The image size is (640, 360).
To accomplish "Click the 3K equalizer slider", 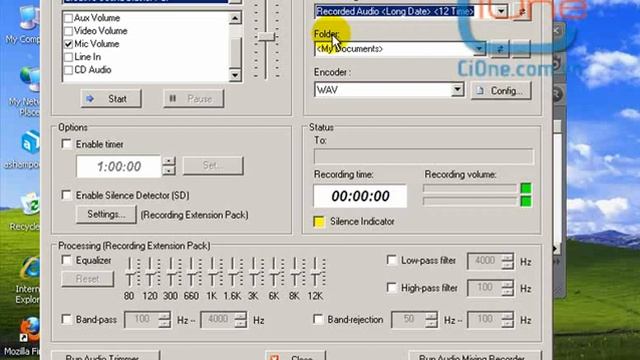I will 253,272.
